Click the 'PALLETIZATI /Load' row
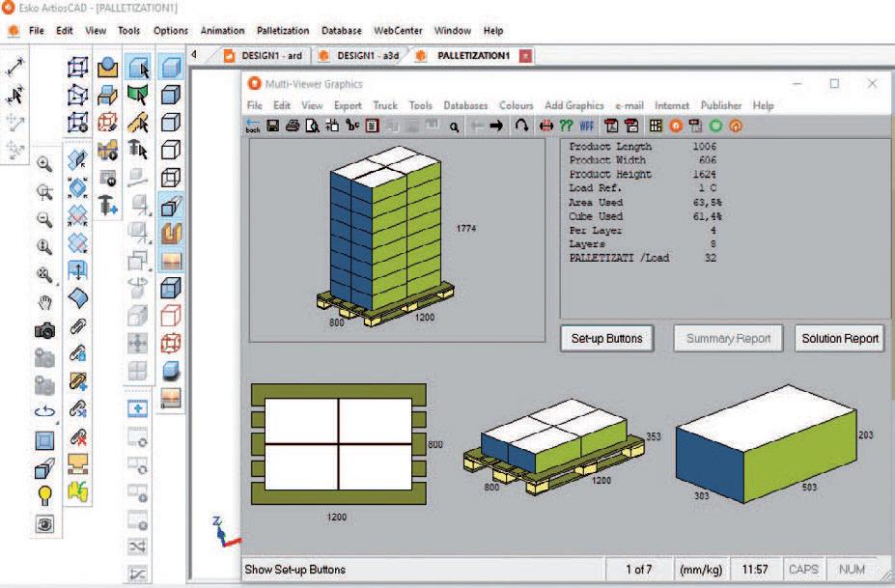 click(642, 258)
